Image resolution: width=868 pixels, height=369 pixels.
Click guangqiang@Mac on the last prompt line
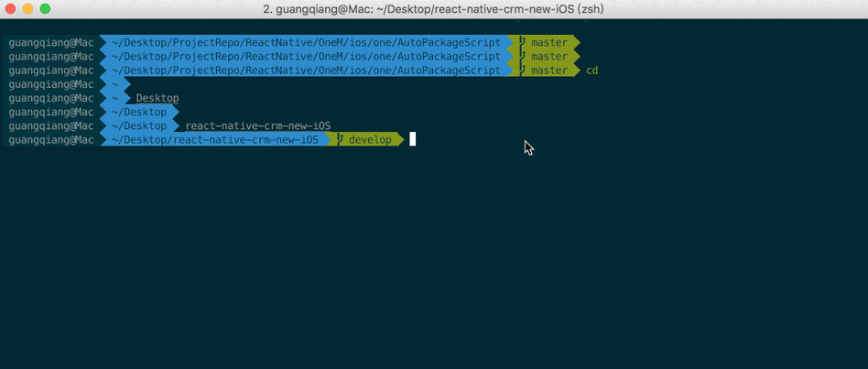(51, 140)
